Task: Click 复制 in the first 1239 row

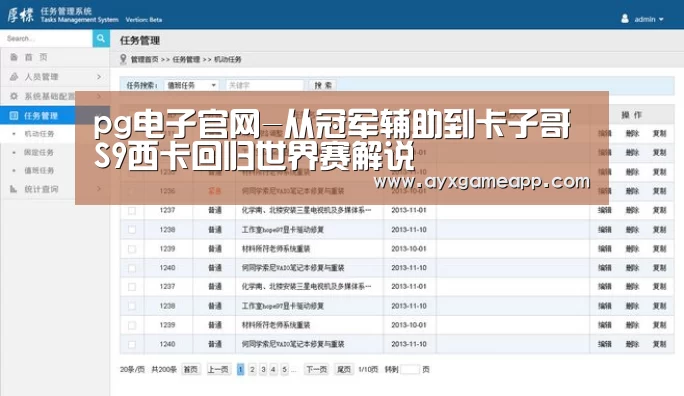Action: (x=660, y=249)
